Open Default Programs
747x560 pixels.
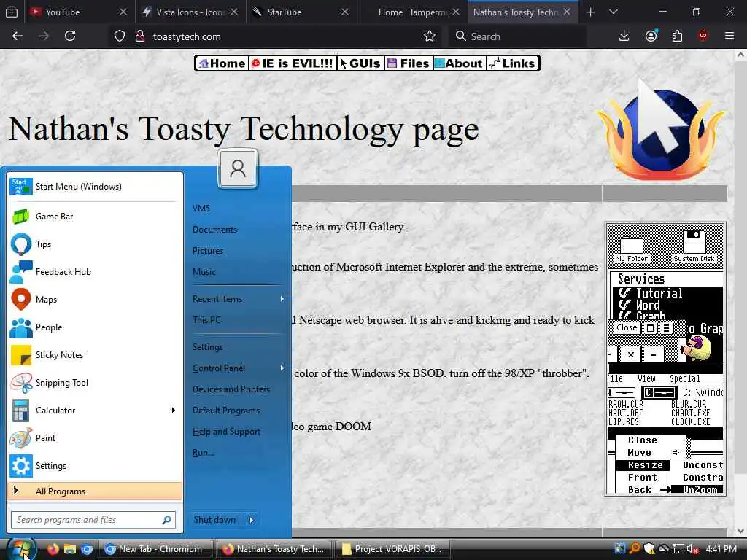pos(226,411)
